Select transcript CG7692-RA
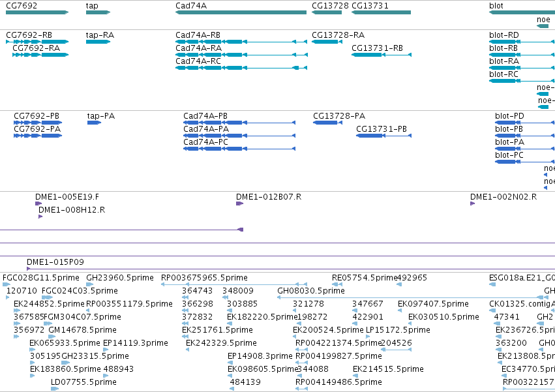The image size is (555, 392). point(40,55)
